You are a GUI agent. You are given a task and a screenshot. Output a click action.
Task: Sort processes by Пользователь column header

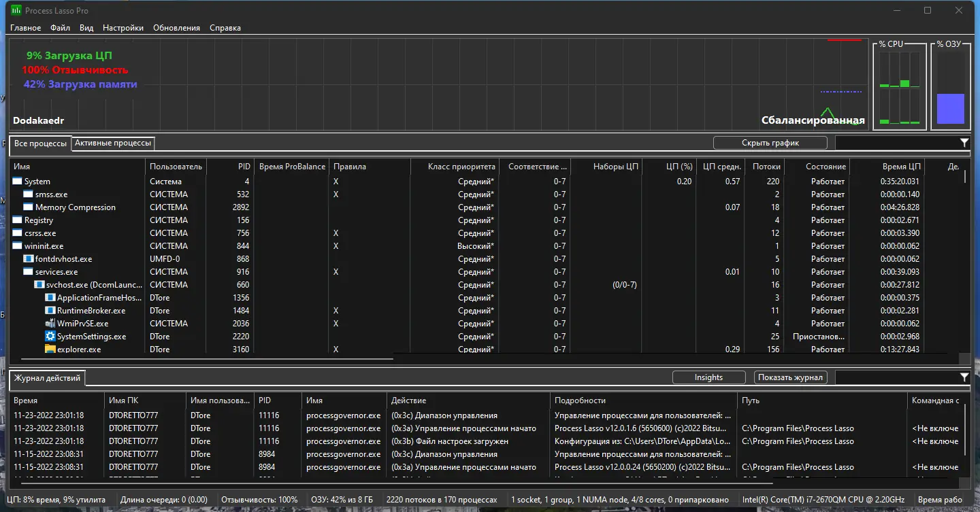point(176,167)
